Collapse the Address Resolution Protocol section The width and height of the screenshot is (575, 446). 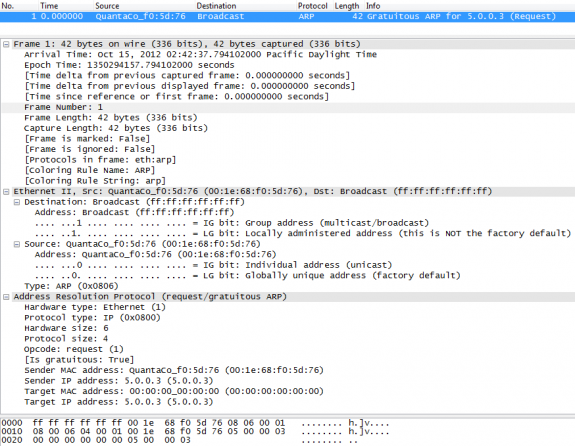click(6, 297)
